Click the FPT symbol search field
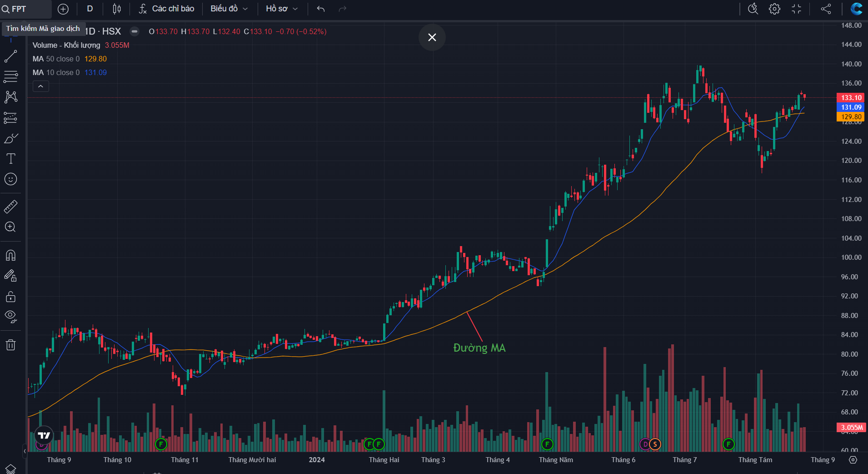 pyautogui.click(x=26, y=9)
